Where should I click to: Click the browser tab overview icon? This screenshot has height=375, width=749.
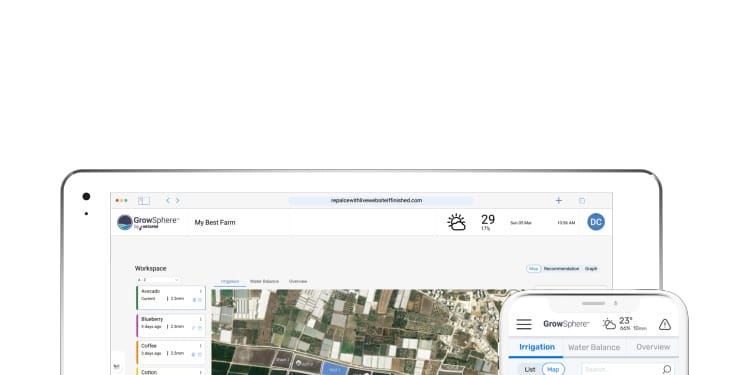tap(582, 201)
